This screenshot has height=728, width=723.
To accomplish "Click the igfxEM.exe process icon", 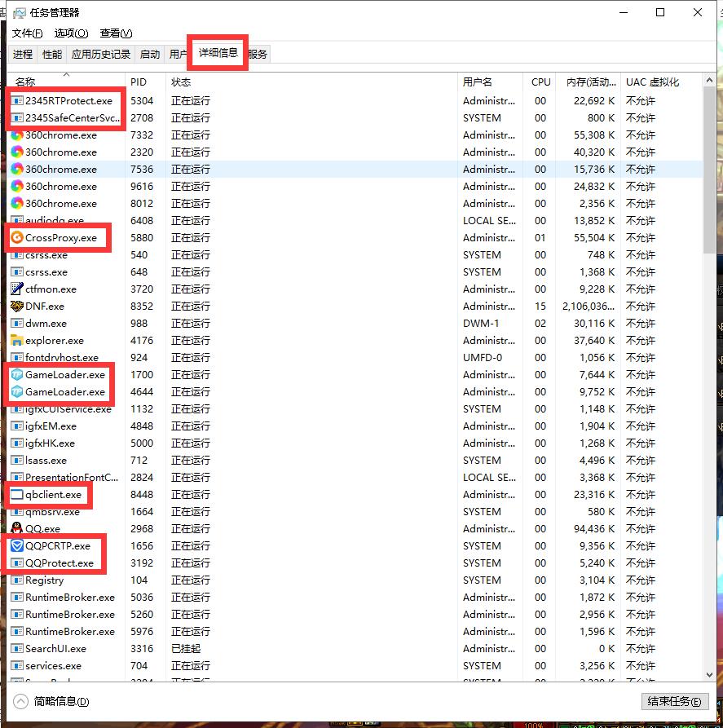I will pos(17,426).
